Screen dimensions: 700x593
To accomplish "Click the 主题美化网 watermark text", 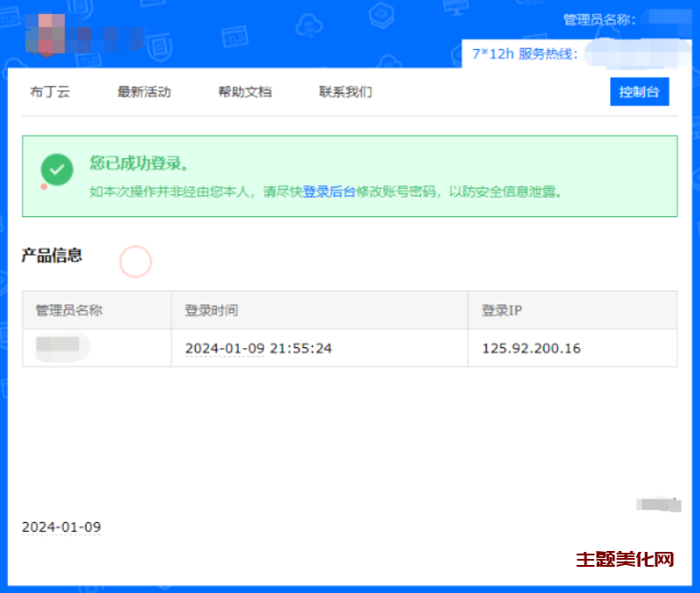I will coord(625,560).
